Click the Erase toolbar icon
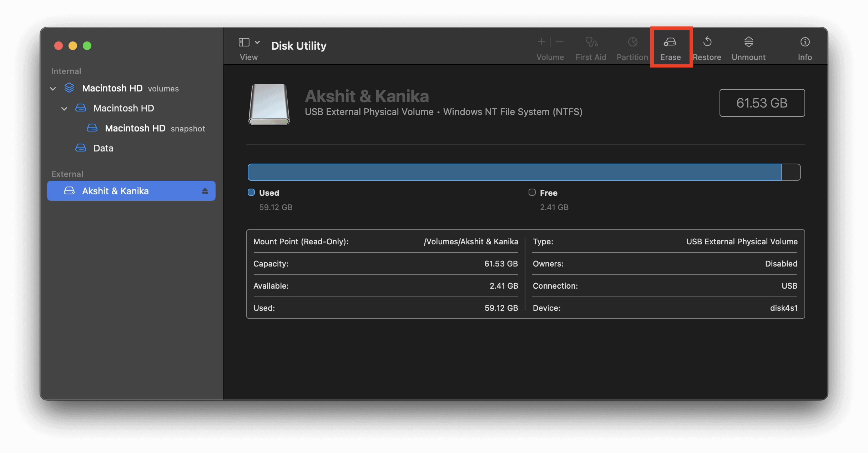The image size is (868, 453). coord(670,42)
